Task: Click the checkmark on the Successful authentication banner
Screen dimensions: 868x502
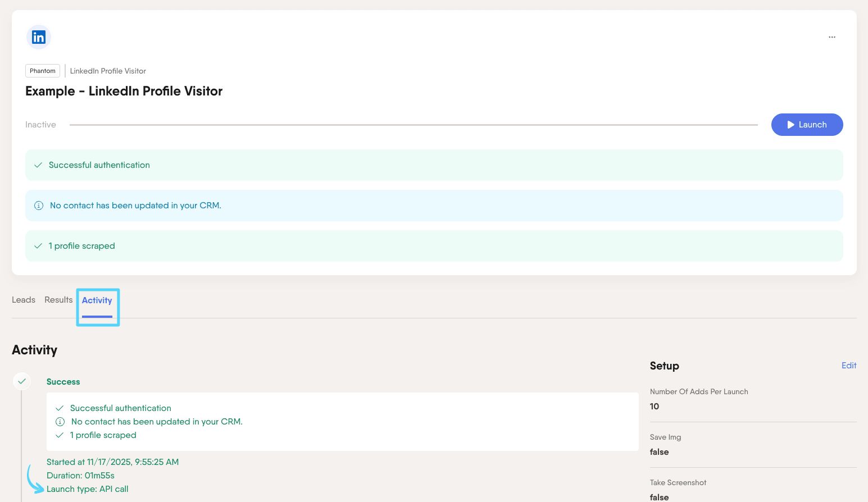Action: (x=38, y=165)
